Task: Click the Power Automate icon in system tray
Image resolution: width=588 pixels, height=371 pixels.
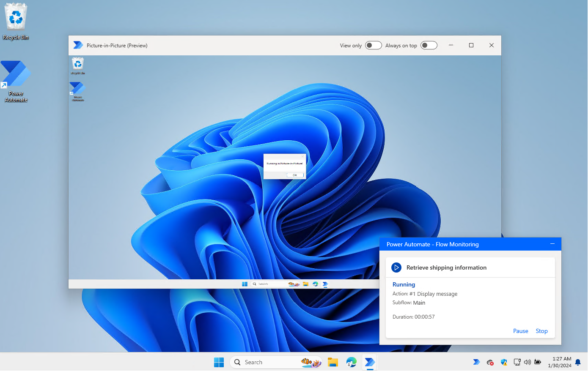Action: (x=476, y=362)
